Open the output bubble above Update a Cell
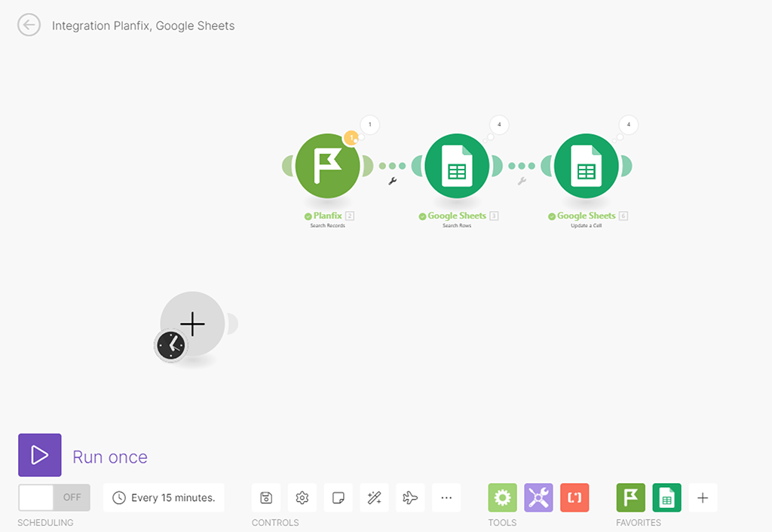772x532 pixels. click(x=628, y=124)
